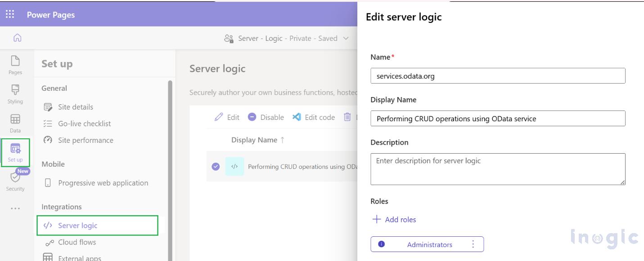Click the Description text area
Viewport: 644px width, 261px height.
click(x=498, y=169)
